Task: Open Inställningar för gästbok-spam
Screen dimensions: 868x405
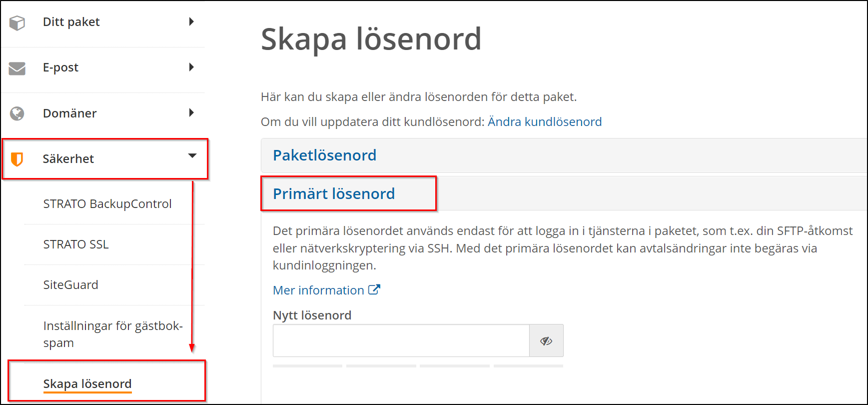Action: pyautogui.click(x=112, y=334)
